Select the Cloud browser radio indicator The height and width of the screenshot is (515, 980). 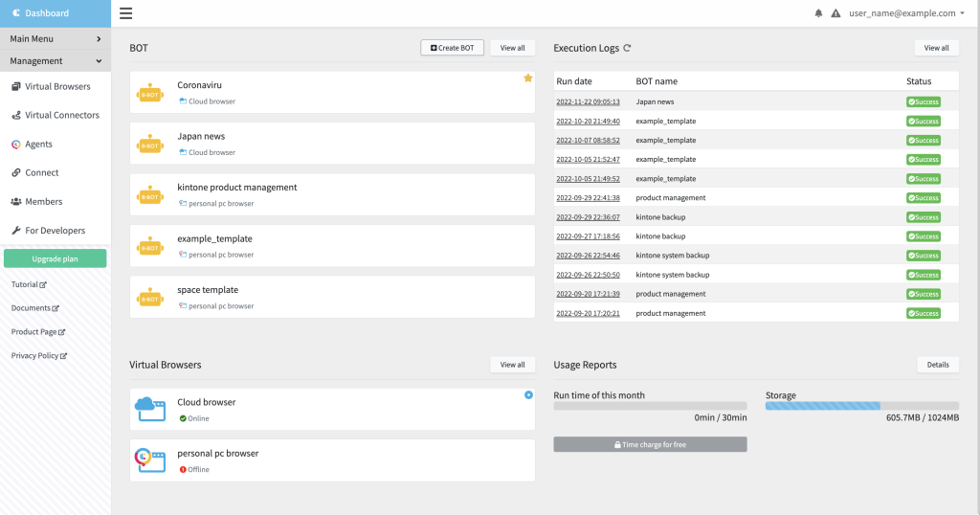pyautogui.click(x=528, y=395)
